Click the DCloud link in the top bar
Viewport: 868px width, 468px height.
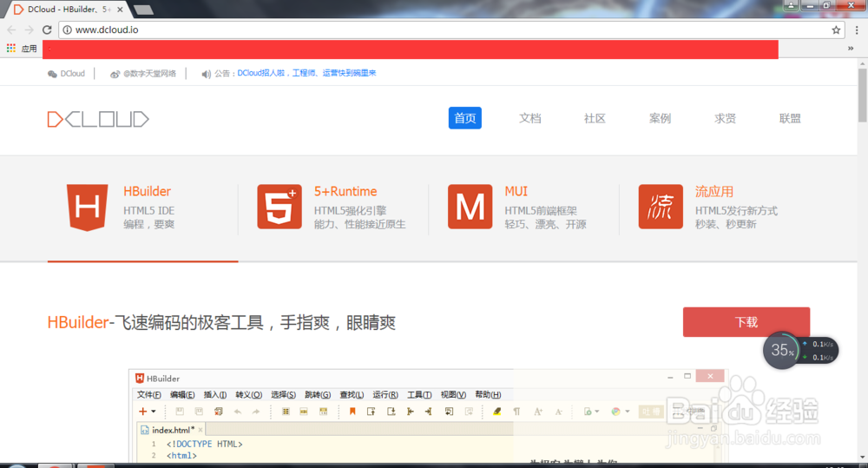tap(73, 73)
